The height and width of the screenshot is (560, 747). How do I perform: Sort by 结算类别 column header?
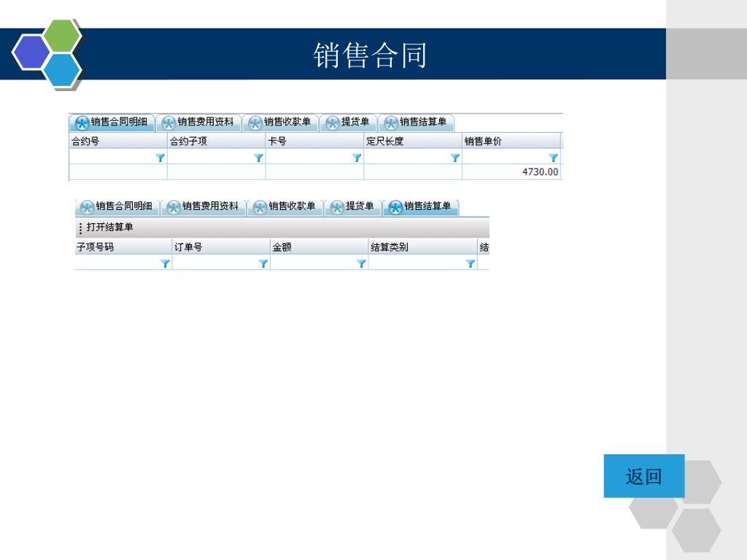423,246
